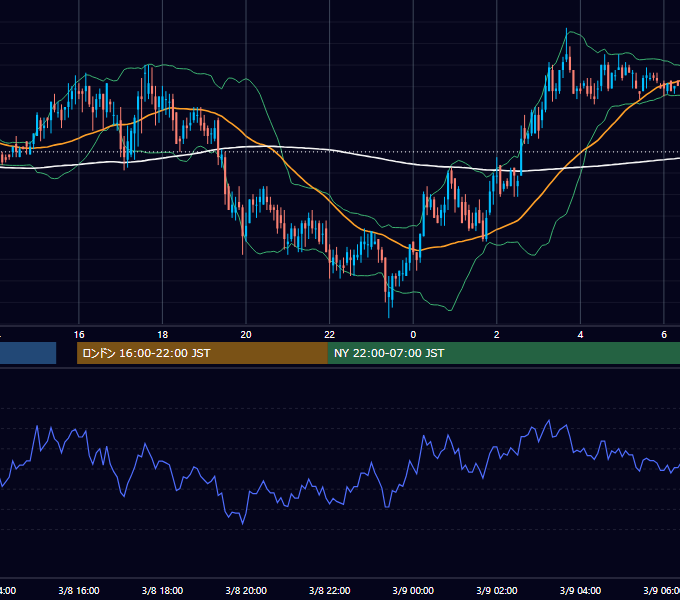Screen dimensions: 680x600
Task: Click the 18 hour label on upper axis
Action: [162, 335]
